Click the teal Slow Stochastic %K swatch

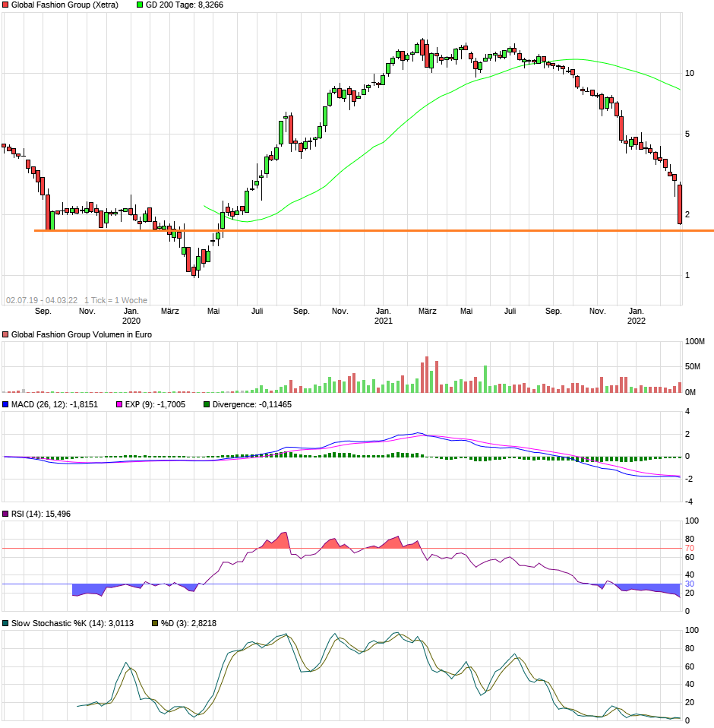coord(5,624)
